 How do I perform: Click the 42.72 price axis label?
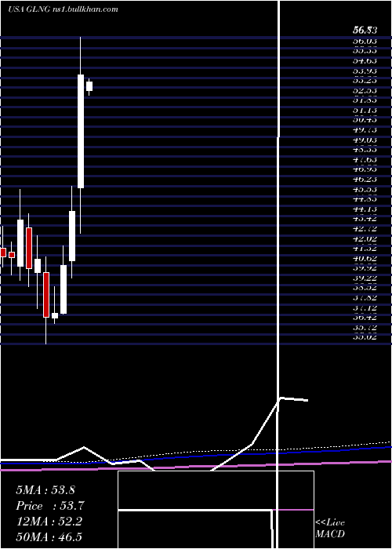(x=365, y=229)
